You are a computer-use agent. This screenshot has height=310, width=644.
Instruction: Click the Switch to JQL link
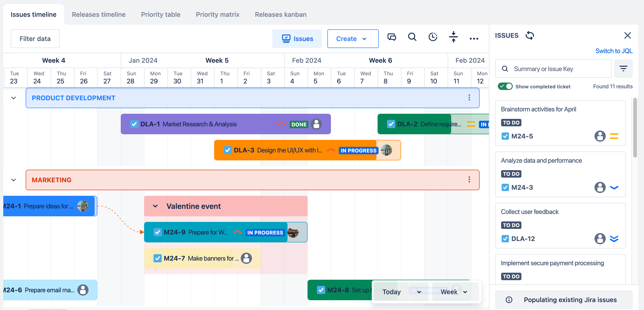(x=614, y=51)
